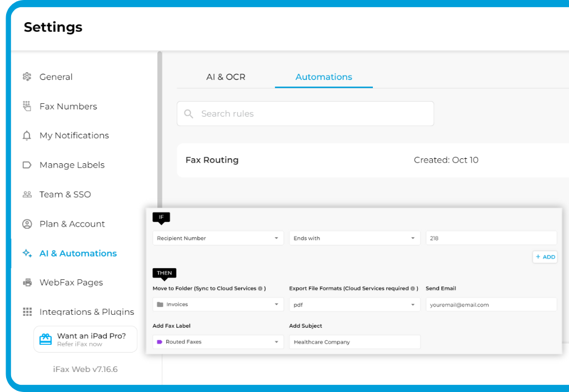Click the AI & Automations sparkle icon
Viewport: 569px width, 392px height.
coord(27,253)
